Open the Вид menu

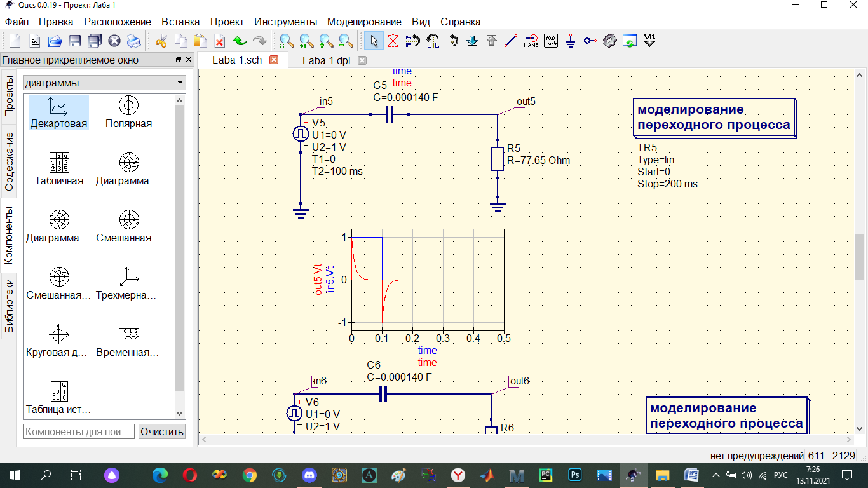pyautogui.click(x=421, y=22)
